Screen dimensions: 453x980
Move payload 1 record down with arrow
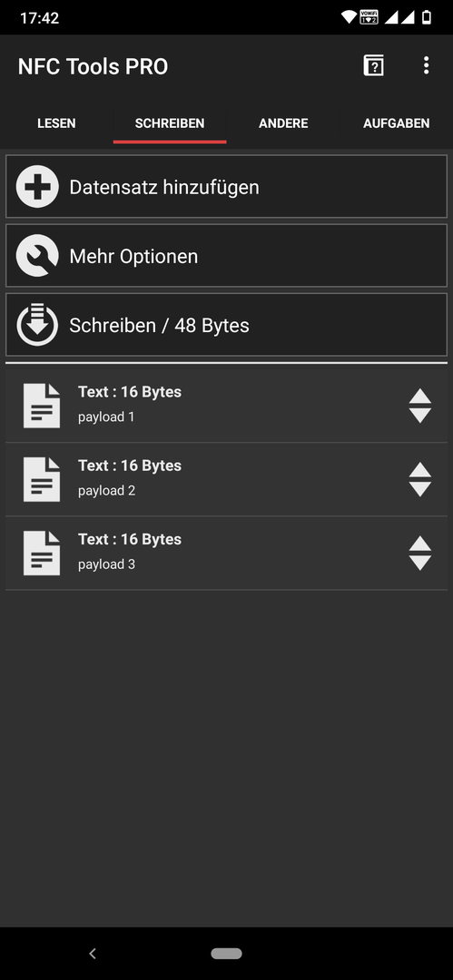(x=419, y=416)
